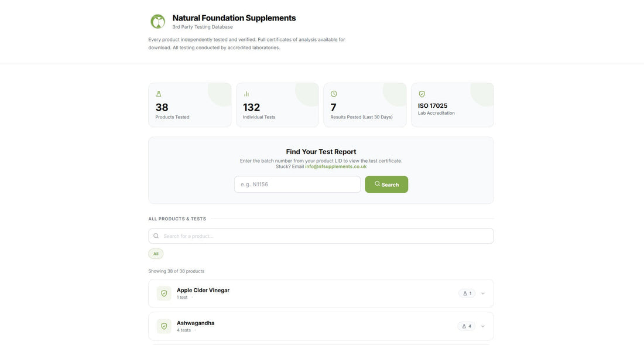
Task: Click the Ashwagandha product name
Action: (196, 323)
